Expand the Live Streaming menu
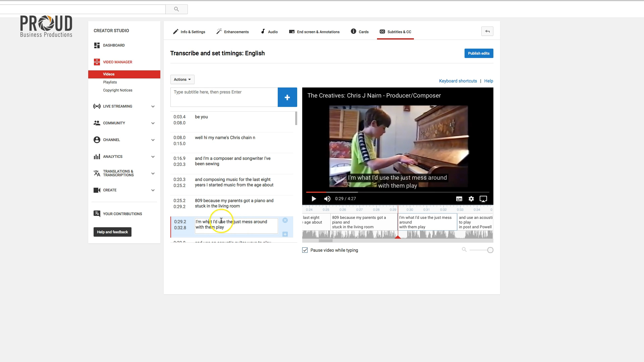Image resolution: width=644 pixels, height=362 pixels. (153, 107)
